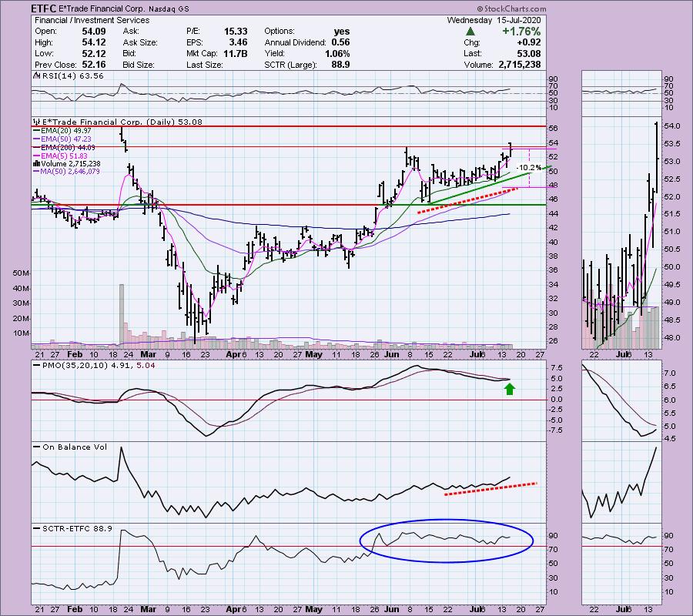Click the Open value 54.09

click(x=94, y=32)
